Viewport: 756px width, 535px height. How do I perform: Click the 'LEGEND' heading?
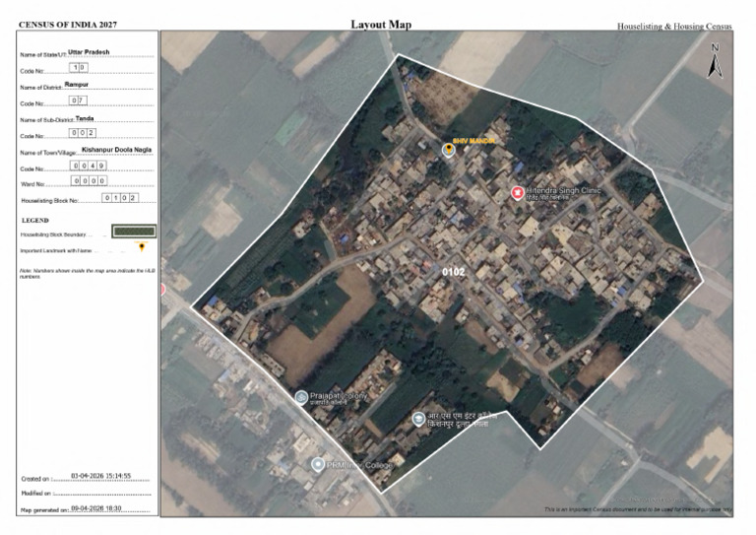35,221
